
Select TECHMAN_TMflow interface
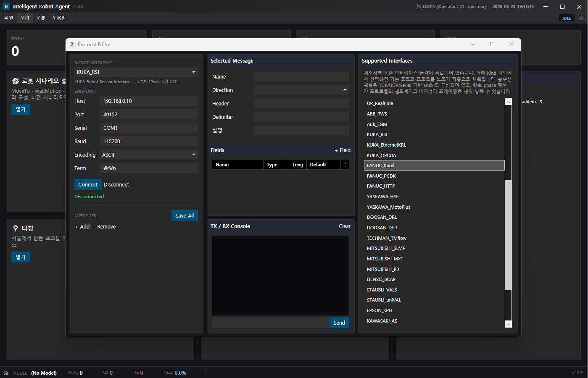click(x=434, y=238)
